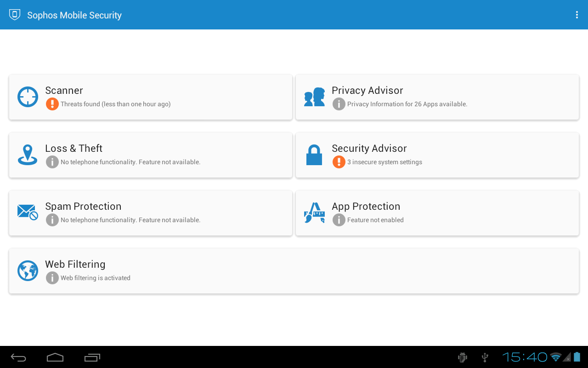Click the Scanner crosshair icon

pyautogui.click(x=28, y=97)
